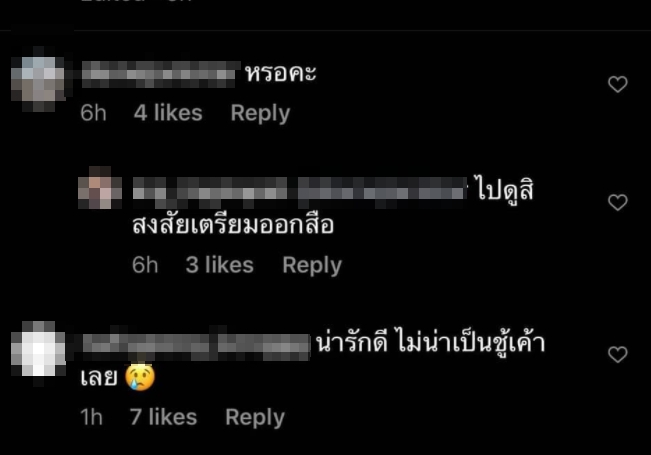Screen dimensions: 651x455
Task: Reply to the "หรอคะ" comment
Action: tap(260, 113)
